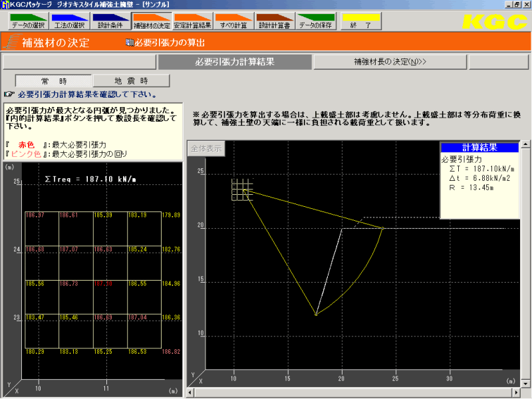Click the small 必要引張力の算出 icon
Viewport: 532px width, 399px height.
click(x=129, y=43)
